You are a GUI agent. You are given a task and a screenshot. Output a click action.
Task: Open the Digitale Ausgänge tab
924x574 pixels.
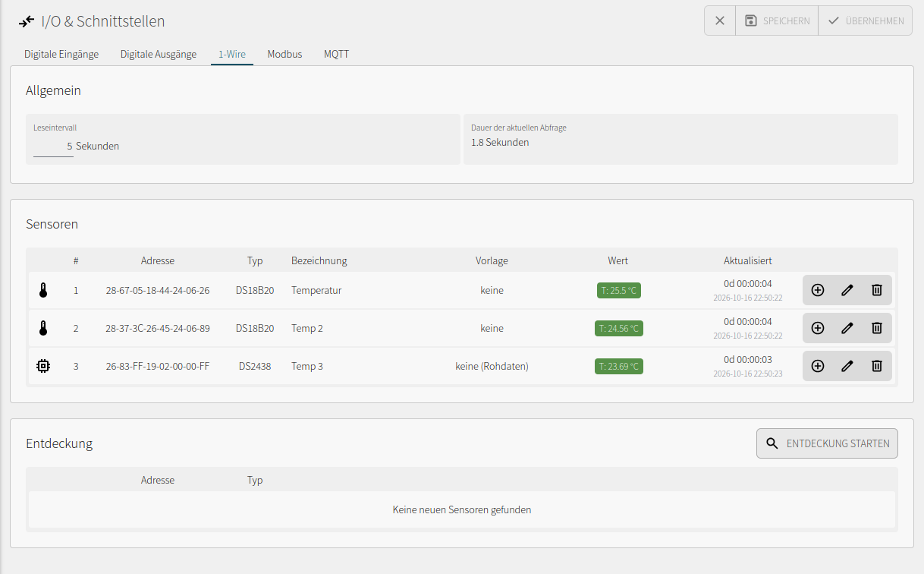tap(159, 54)
